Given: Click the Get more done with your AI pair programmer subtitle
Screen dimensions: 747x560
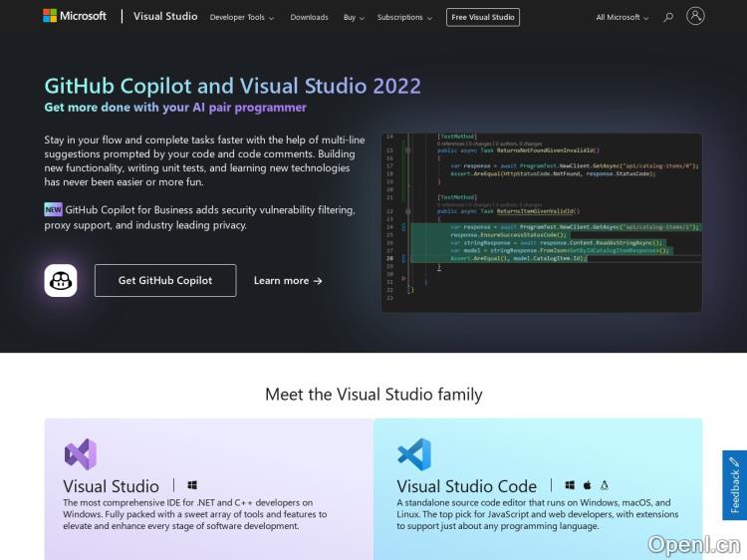Looking at the screenshot, I should click(x=175, y=108).
